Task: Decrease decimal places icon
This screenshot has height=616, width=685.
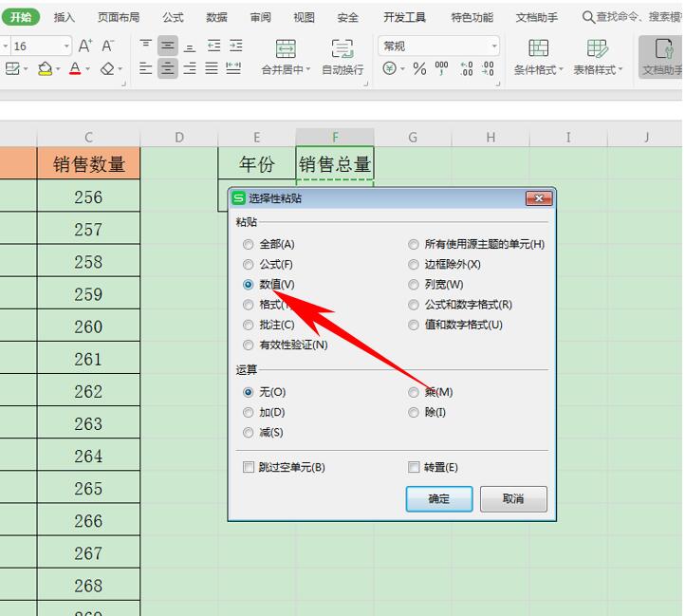Action: (488, 68)
